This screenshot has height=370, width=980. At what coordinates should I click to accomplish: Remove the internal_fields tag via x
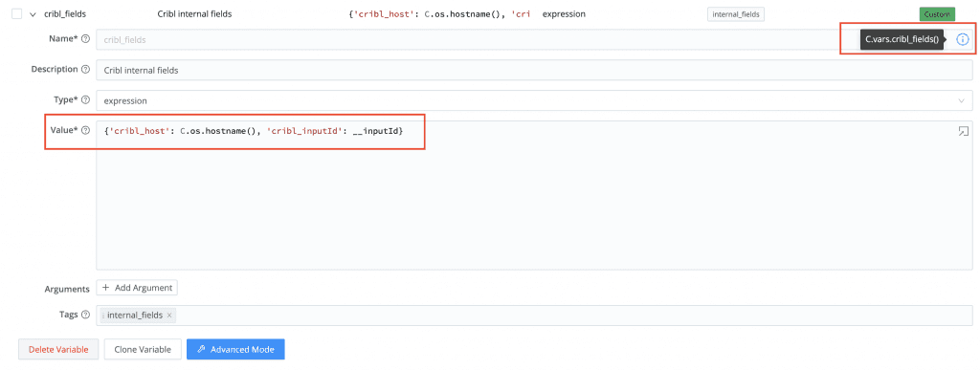(x=169, y=316)
